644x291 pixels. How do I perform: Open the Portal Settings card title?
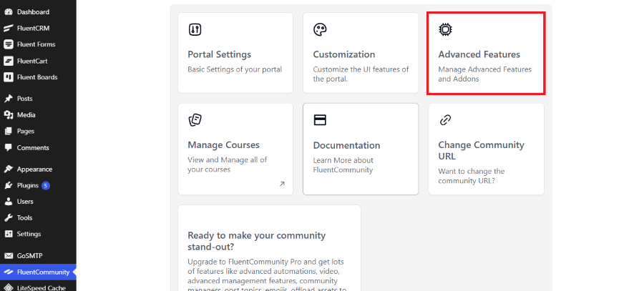(220, 54)
